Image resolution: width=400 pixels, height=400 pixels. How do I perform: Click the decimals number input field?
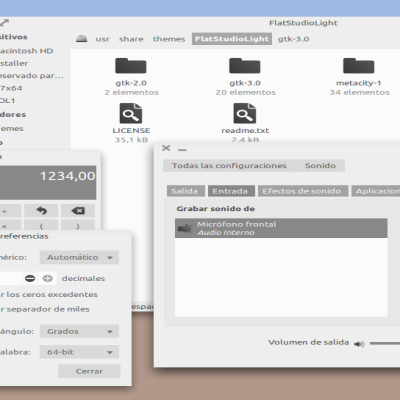point(11,278)
